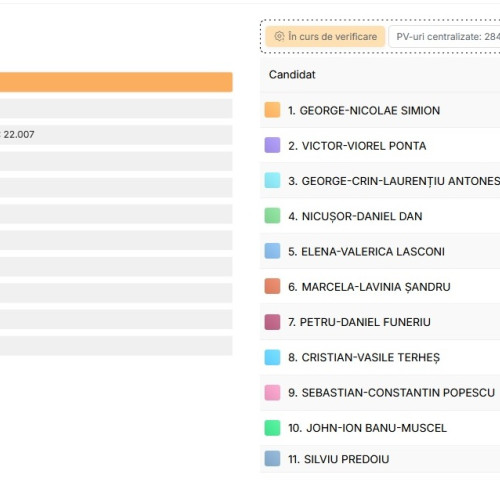500x500 pixels.
Task: Select candidate '10. JOHN-ION BANU-MUSCEL'
Action: [367, 428]
